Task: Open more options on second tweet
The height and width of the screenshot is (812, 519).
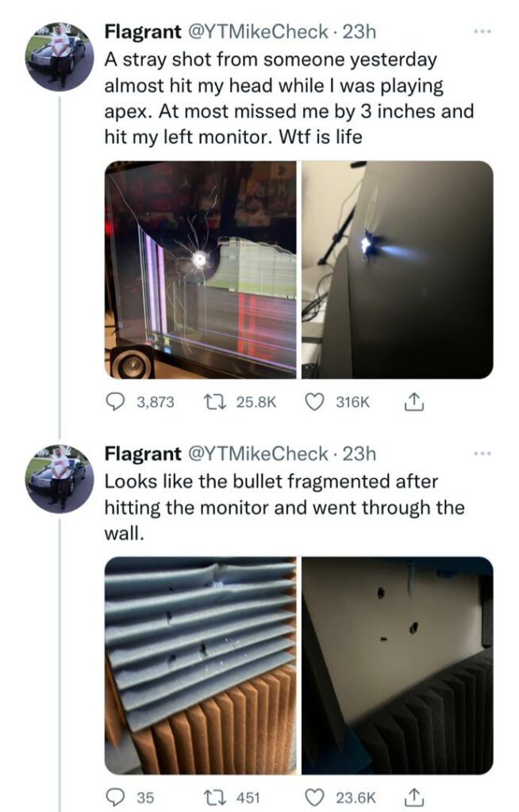Action: tap(482, 454)
